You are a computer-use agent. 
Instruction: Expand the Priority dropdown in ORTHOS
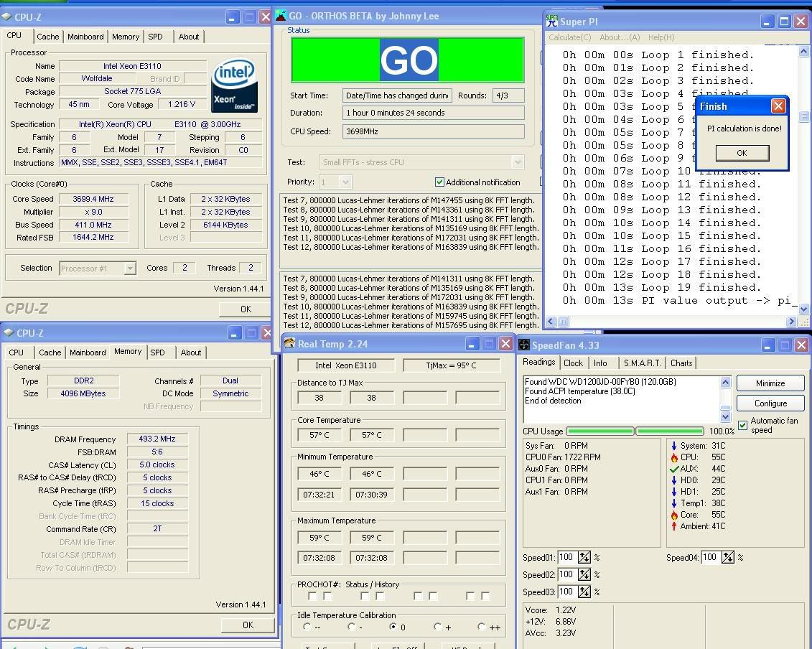pos(345,182)
